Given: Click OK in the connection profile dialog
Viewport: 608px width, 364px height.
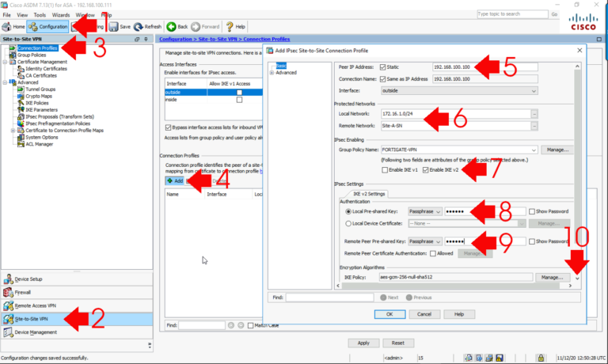Looking at the screenshot, I should [389, 314].
